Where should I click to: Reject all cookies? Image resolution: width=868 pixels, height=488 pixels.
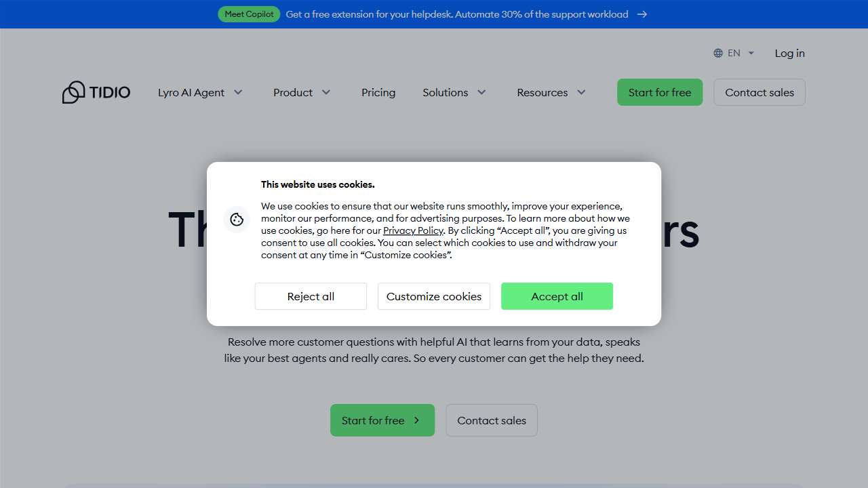(311, 296)
